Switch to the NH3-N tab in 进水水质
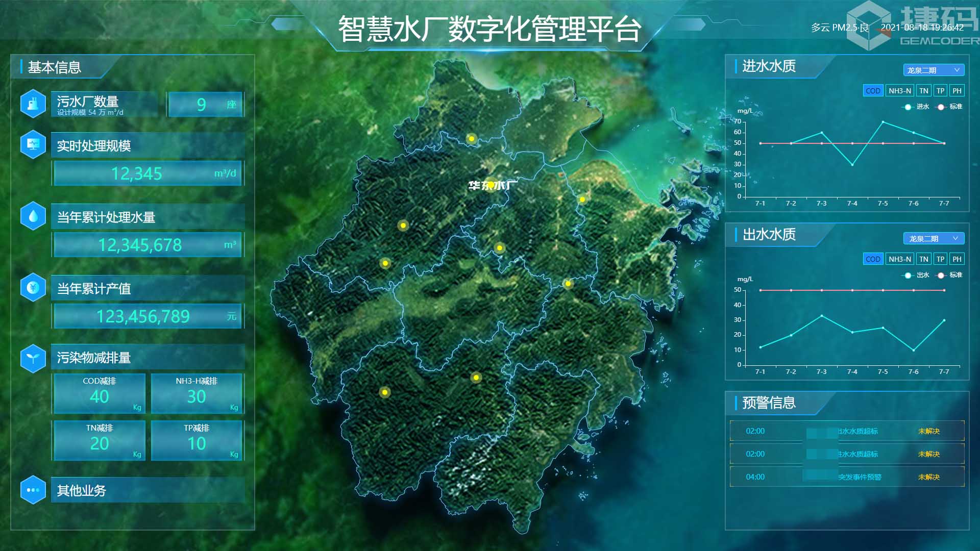Image resolution: width=980 pixels, height=551 pixels. [x=899, y=90]
